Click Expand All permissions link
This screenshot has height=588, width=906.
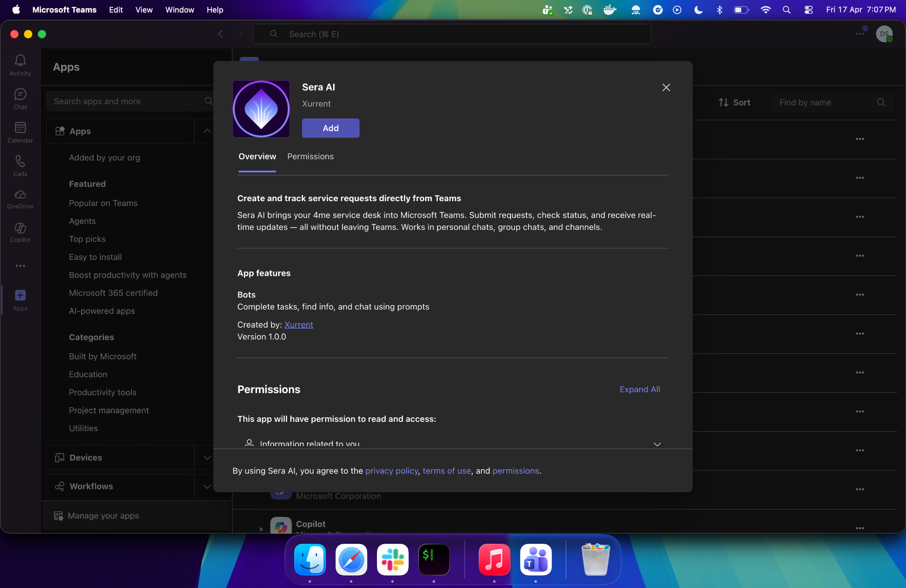pos(640,389)
